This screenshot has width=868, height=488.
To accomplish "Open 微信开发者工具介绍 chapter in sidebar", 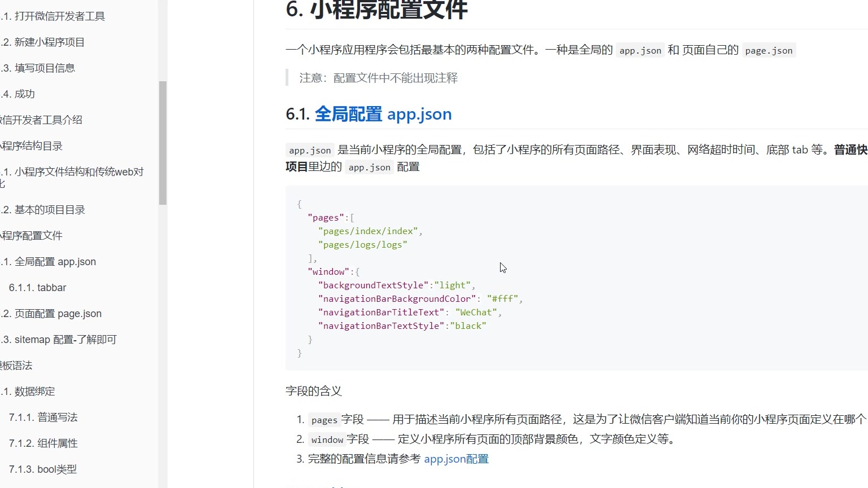I will pos(42,120).
